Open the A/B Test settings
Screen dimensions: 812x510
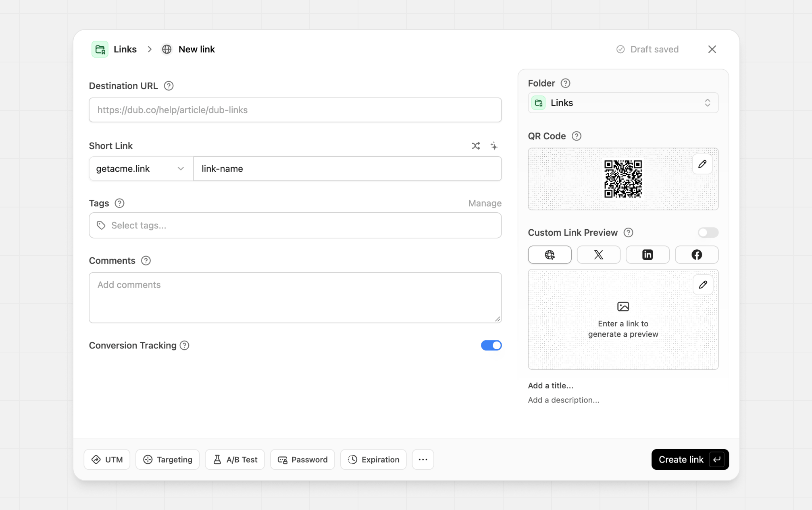tap(235, 460)
